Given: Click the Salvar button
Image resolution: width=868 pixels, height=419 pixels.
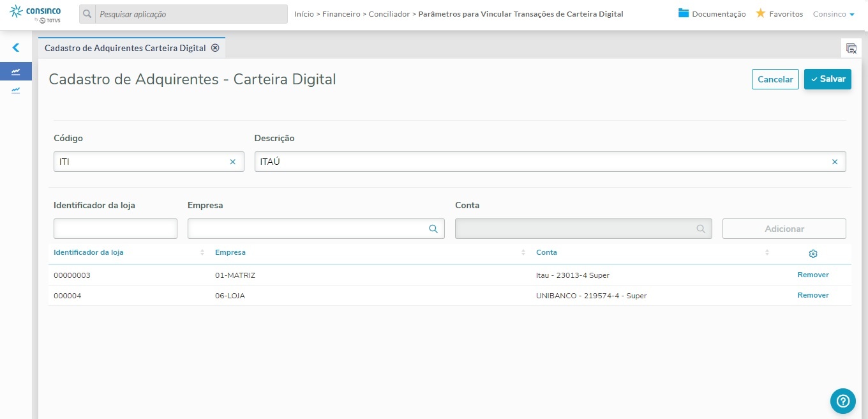Looking at the screenshot, I should (827, 79).
